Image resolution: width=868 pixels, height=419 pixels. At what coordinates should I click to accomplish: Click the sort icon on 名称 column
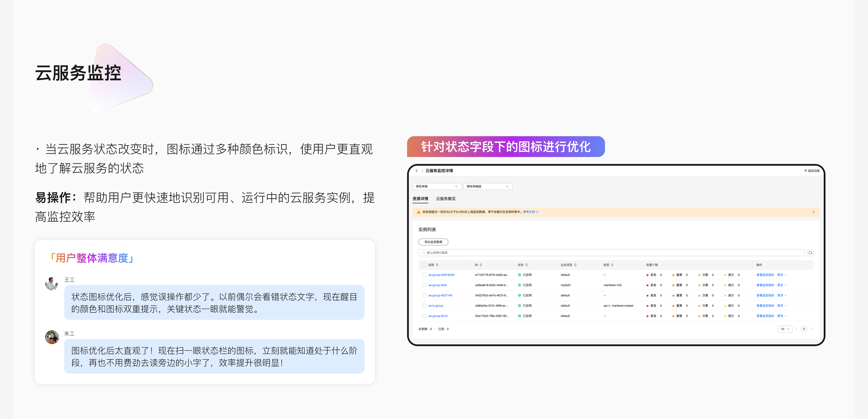click(437, 265)
